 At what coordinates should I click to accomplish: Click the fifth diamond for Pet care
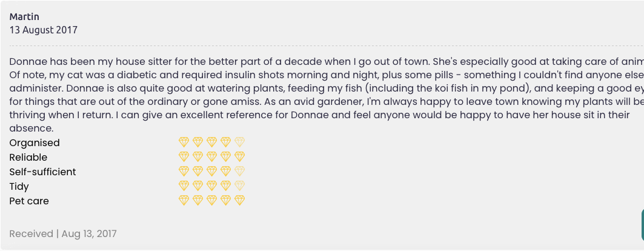pos(240,201)
